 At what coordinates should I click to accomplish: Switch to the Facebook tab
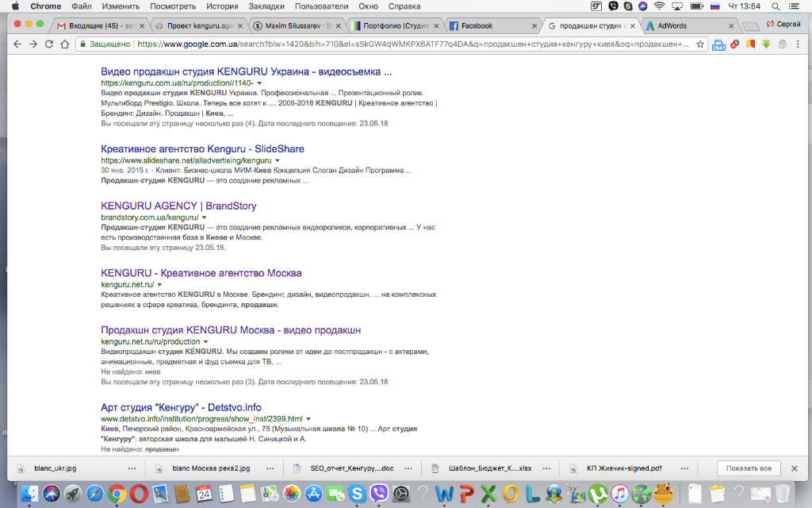493,26
